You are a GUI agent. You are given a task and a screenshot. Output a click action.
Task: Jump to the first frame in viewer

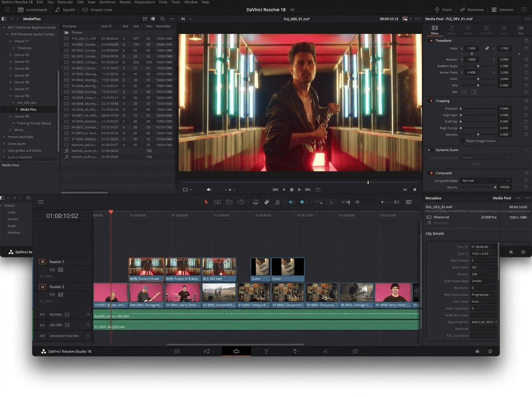tap(275, 190)
